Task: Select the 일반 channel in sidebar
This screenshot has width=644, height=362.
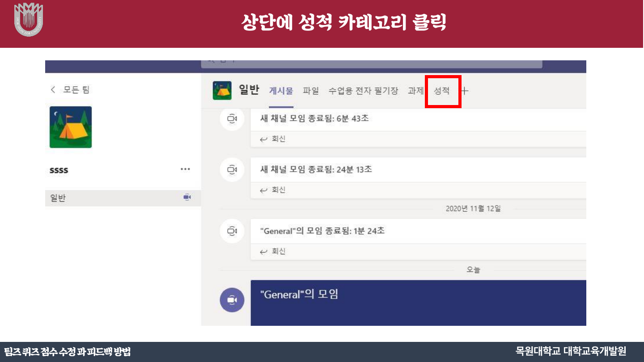Action: click(x=58, y=198)
